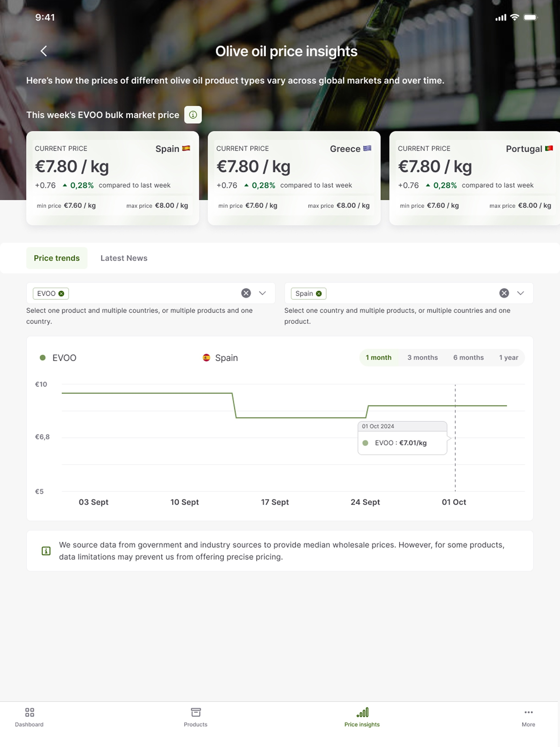The height and width of the screenshot is (747, 560).
Task: Open More menu in bottom navigation
Action: click(x=528, y=718)
